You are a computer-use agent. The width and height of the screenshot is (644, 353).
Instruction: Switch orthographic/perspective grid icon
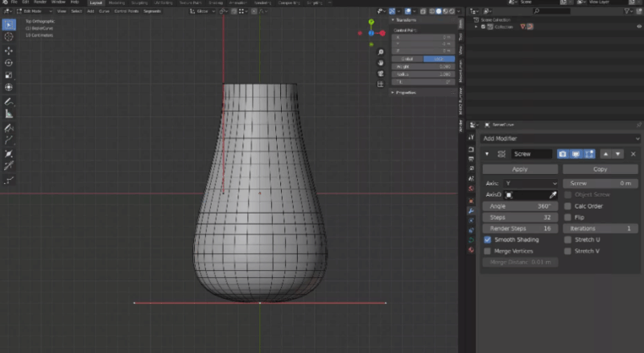click(x=381, y=85)
